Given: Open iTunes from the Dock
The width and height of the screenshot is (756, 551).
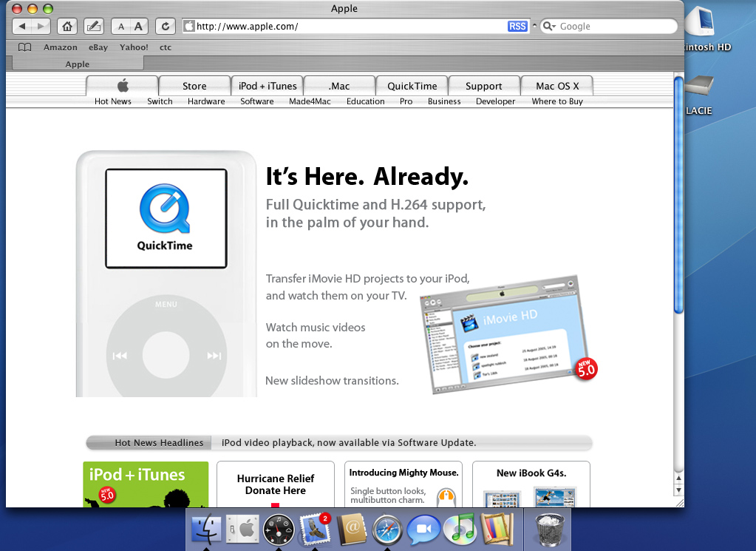Looking at the screenshot, I should click(460, 529).
